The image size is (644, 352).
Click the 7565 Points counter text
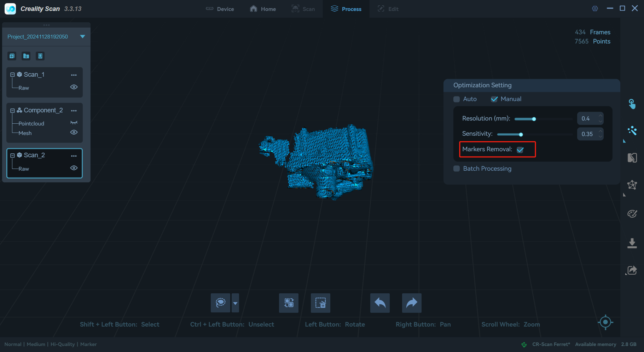[x=592, y=41]
